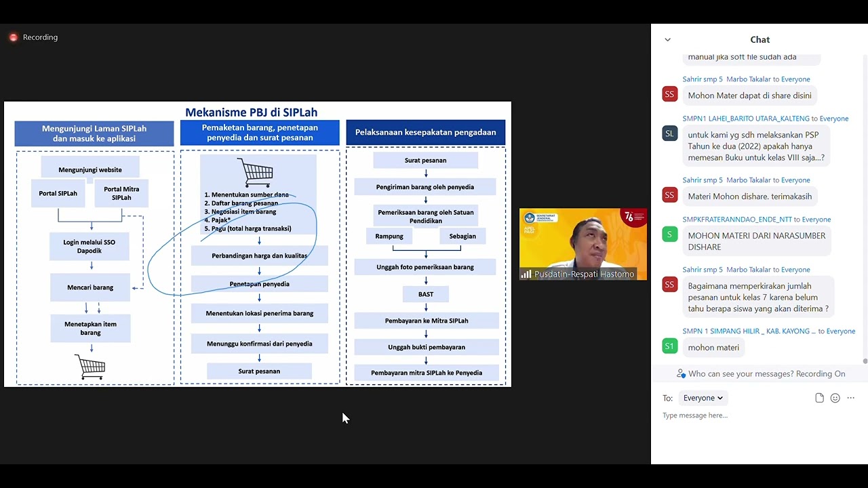This screenshot has width=868, height=488.
Task: Click the green S1 avatar in chat
Action: coord(669,346)
